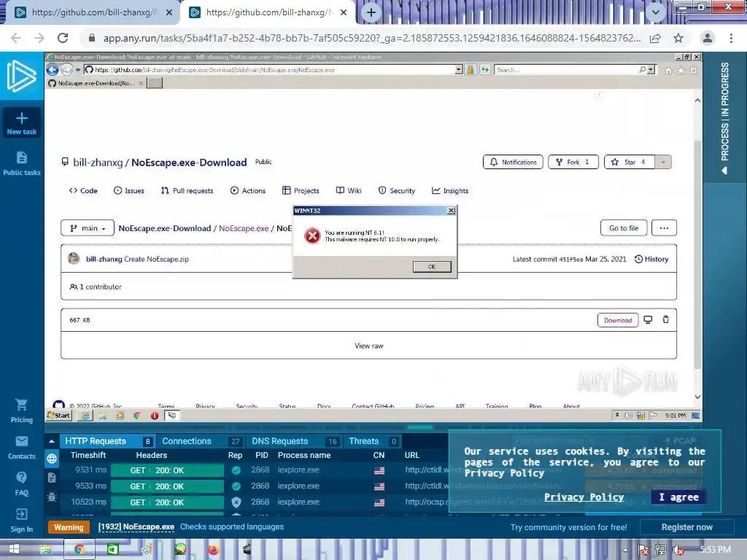Open GitHub Code tab
This screenshot has width=747, height=560.
pos(83,190)
